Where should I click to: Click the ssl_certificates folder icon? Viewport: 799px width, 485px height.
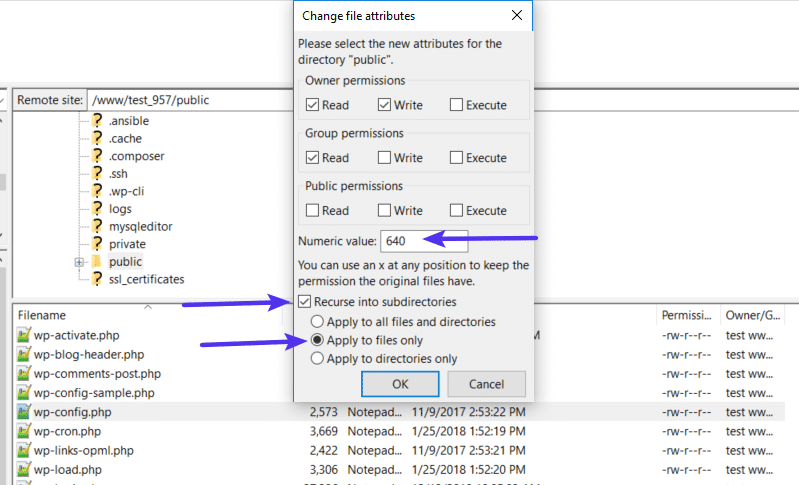tap(97, 279)
